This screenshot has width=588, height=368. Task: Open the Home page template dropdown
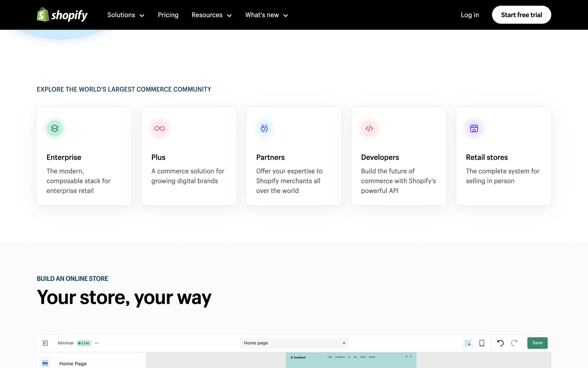[x=294, y=343]
